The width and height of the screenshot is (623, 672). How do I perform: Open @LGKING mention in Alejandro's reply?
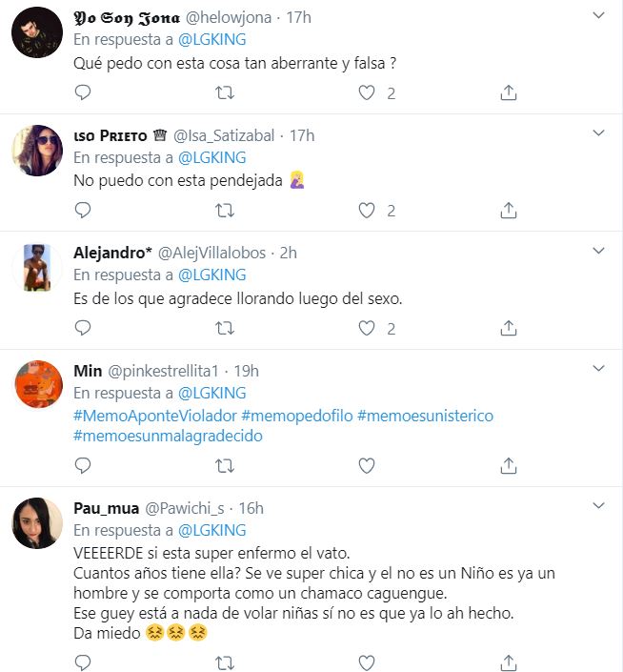pyautogui.click(x=211, y=275)
